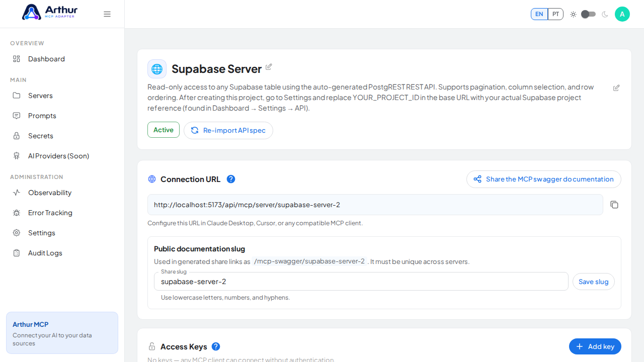This screenshot has width=644, height=362.
Task: Click the Access Keys help icon
Action: (x=216, y=346)
